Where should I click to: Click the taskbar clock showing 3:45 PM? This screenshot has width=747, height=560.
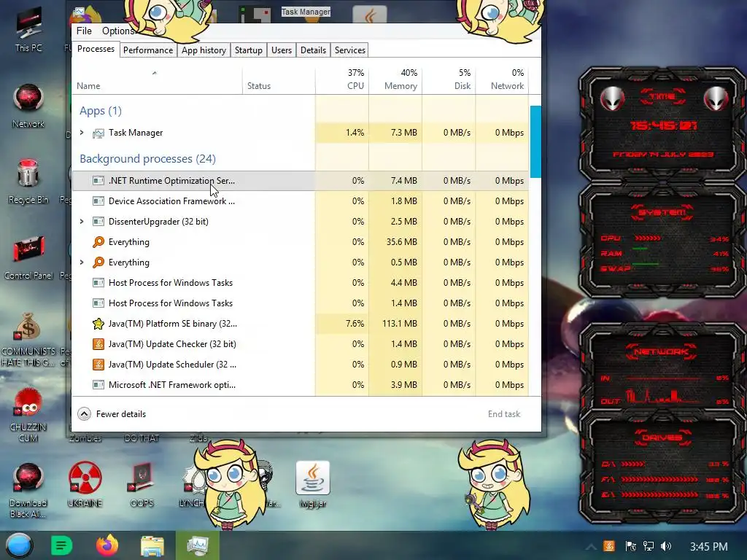click(x=708, y=546)
